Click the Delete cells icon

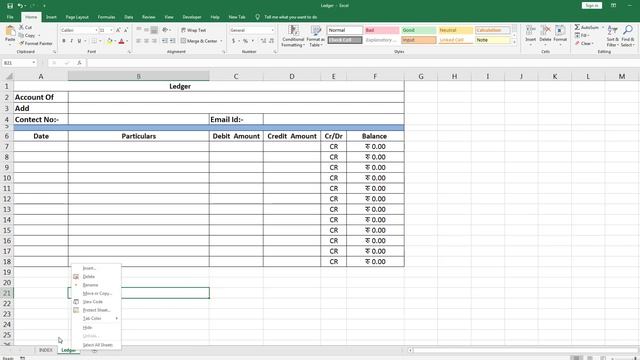[x=545, y=31]
